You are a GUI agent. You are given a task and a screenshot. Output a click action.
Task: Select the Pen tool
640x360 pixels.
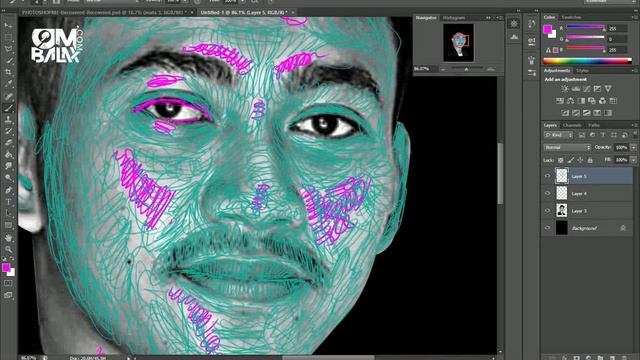coord(8,190)
